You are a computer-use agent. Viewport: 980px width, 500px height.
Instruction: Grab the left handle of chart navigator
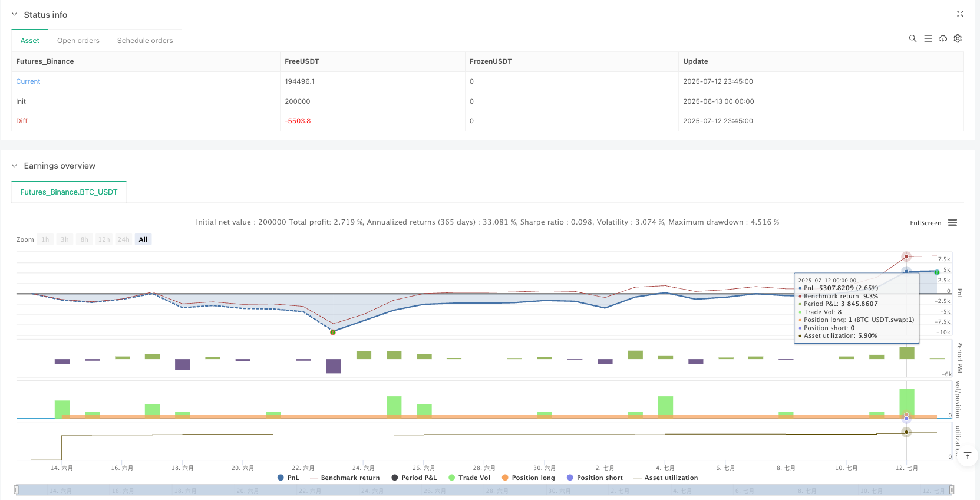[x=17, y=490]
